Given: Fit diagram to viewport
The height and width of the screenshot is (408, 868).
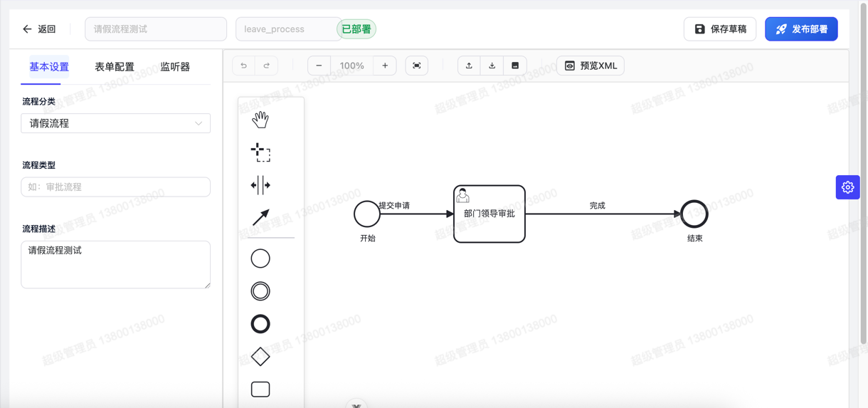Looking at the screenshot, I should pyautogui.click(x=417, y=66).
